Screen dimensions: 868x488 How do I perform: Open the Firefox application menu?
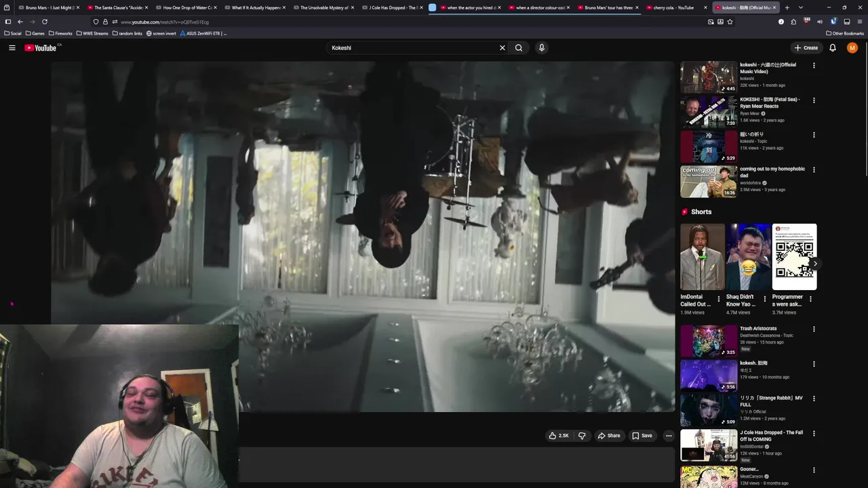click(860, 22)
